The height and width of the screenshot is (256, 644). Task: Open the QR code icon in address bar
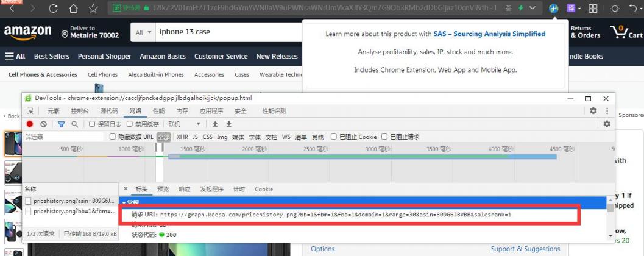[x=509, y=8]
